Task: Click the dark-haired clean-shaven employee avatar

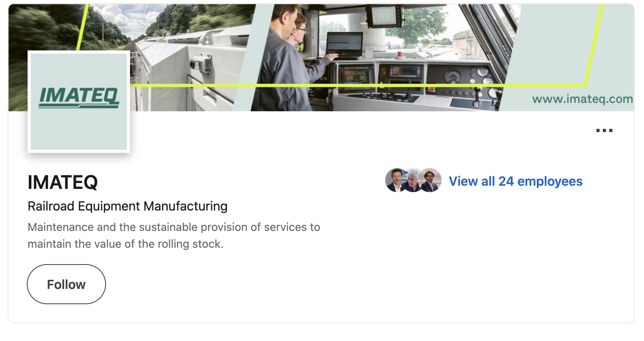Action: pos(396,180)
